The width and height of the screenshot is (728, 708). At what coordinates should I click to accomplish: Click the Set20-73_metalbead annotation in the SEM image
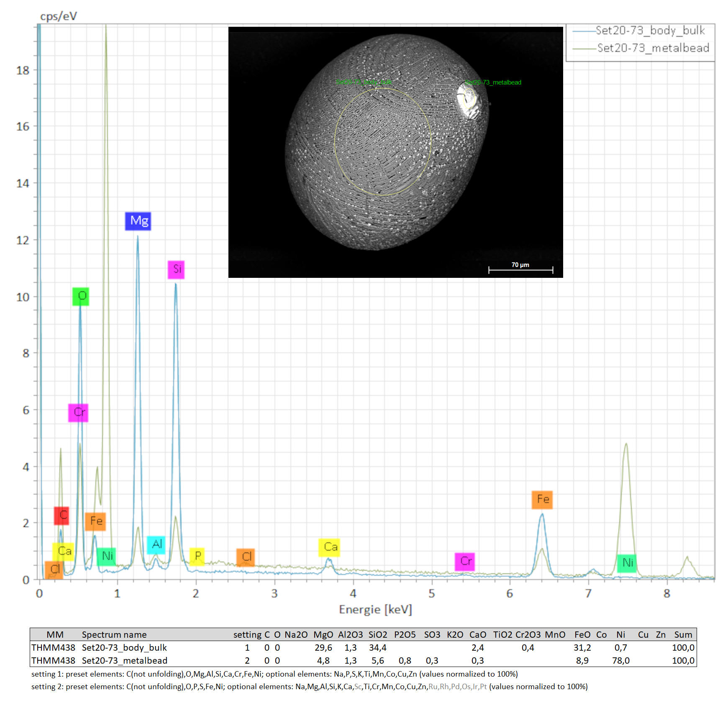click(494, 82)
